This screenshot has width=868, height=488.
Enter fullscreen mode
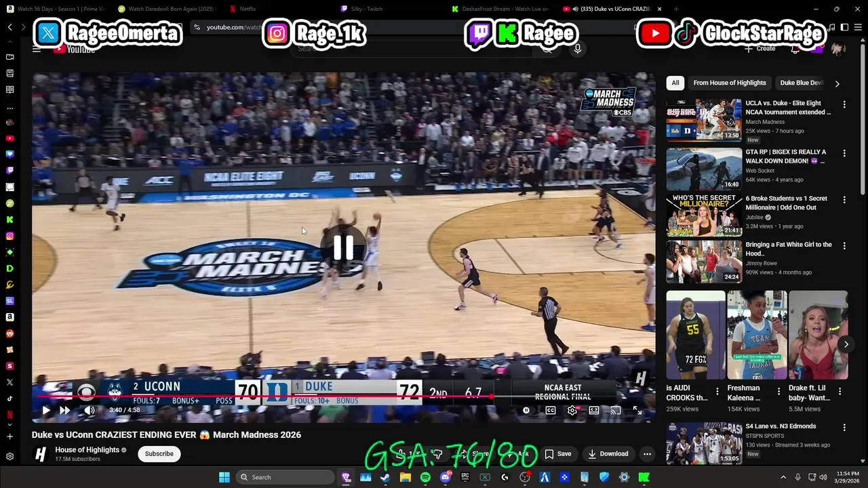(x=637, y=410)
